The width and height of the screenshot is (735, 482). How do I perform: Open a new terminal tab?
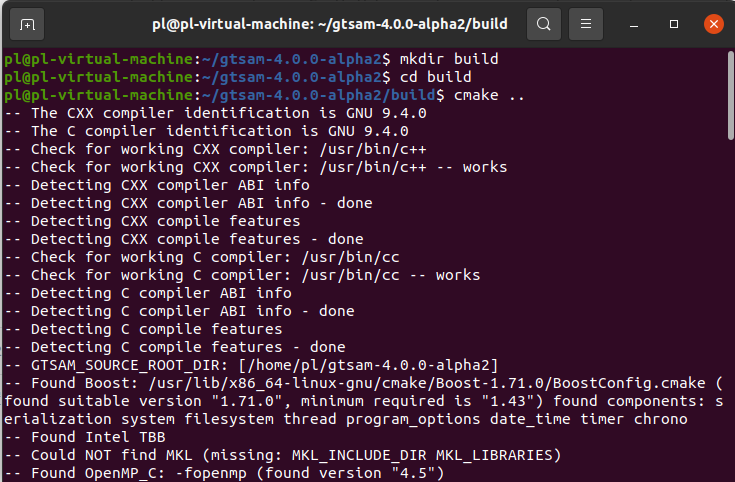pyautogui.click(x=27, y=23)
